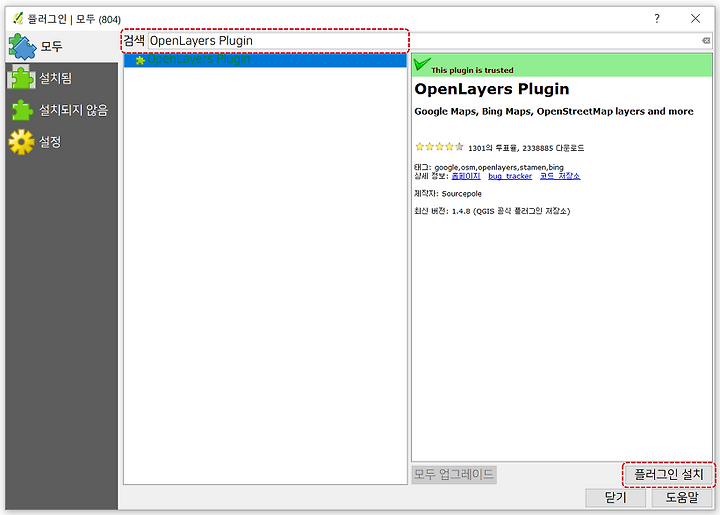
Task: Click the 모두 업그레이드 upgrade all button
Action: (x=454, y=474)
